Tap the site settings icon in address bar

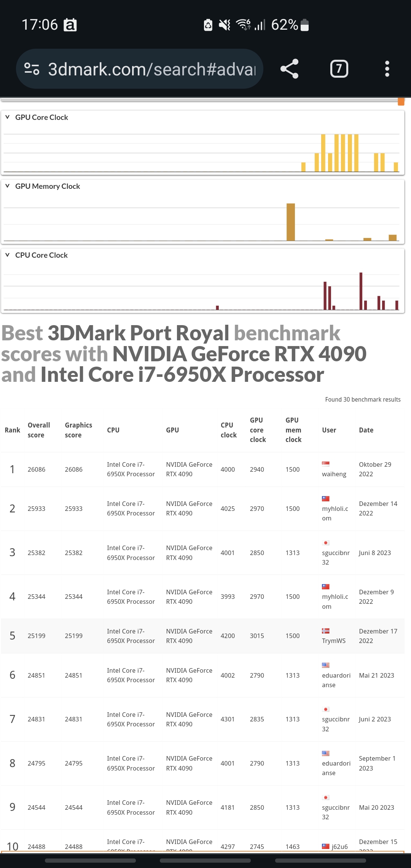(32, 69)
